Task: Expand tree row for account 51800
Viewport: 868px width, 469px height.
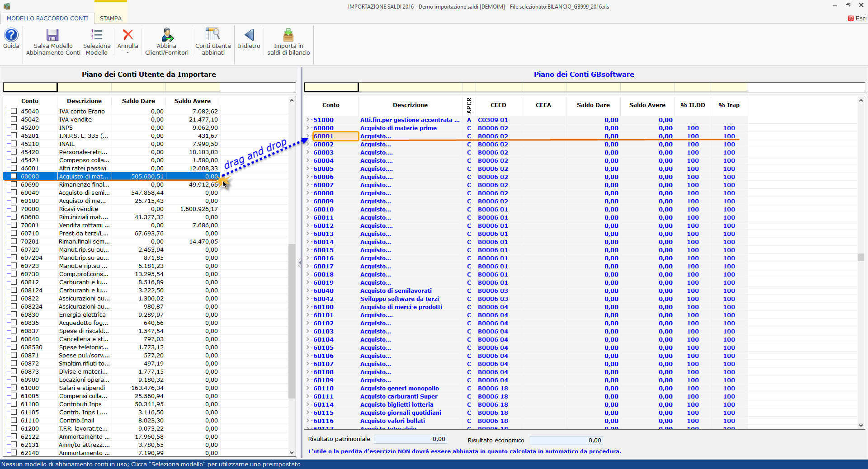Action: click(308, 120)
